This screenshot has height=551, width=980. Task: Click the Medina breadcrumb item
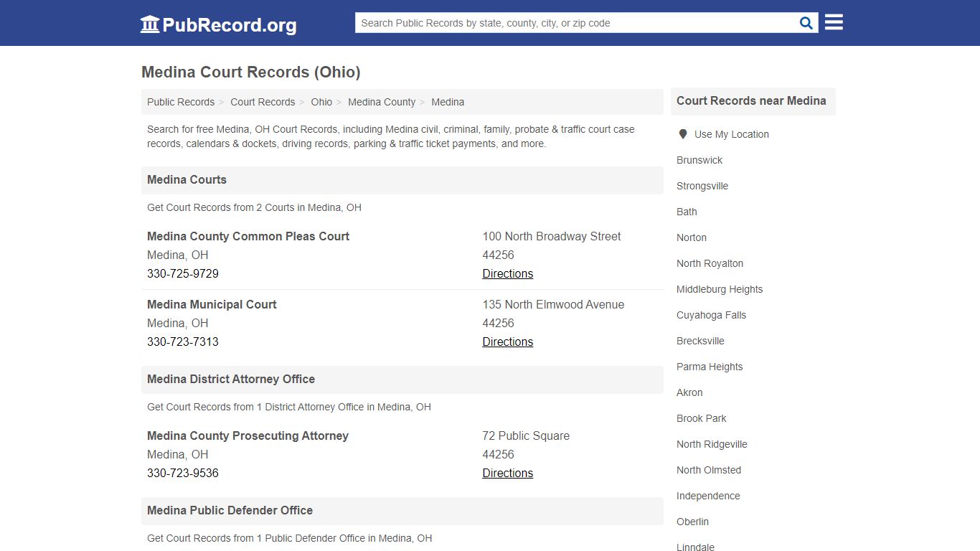click(448, 102)
